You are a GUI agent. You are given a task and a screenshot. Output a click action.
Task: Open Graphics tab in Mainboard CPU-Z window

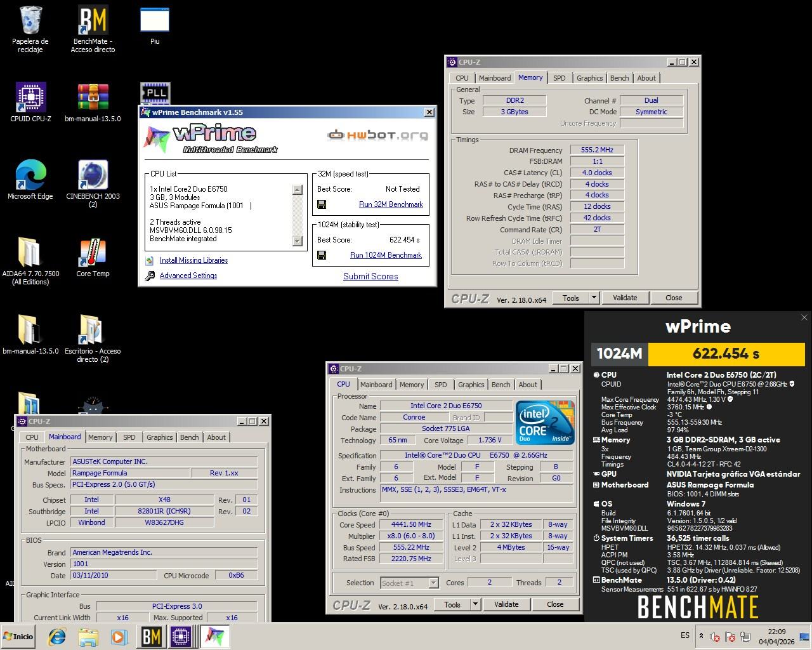pyautogui.click(x=159, y=437)
